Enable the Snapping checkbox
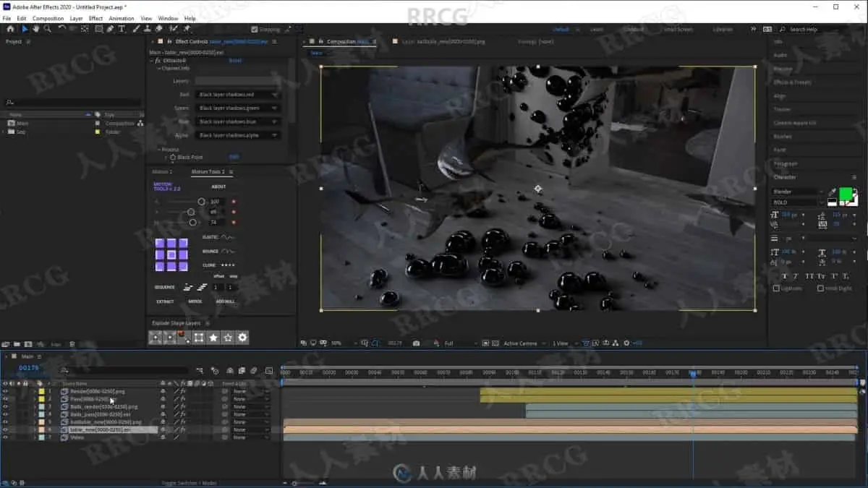Image resolution: width=868 pixels, height=488 pixels. 255,30
